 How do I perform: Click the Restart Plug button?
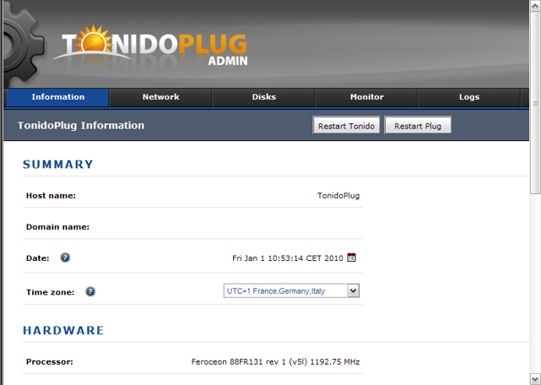(418, 126)
